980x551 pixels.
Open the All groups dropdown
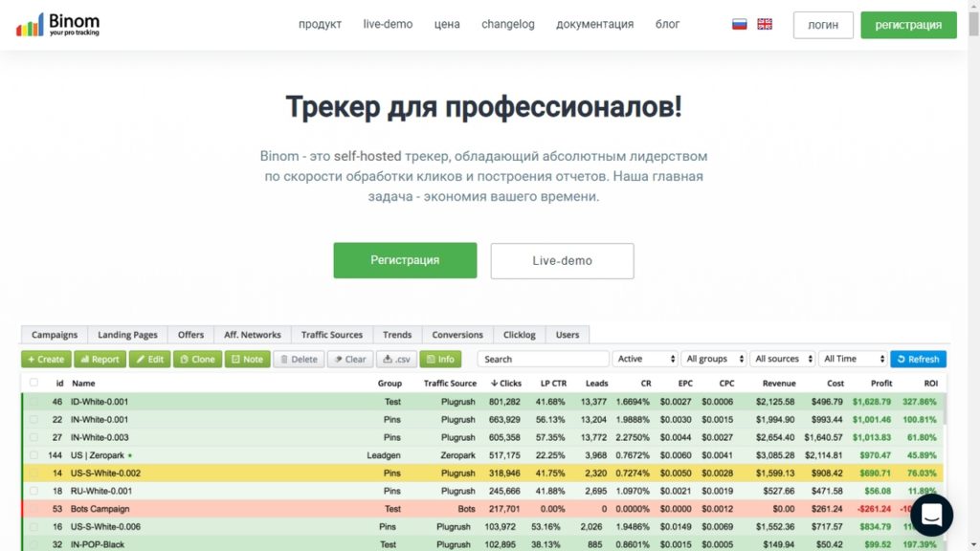tap(714, 360)
